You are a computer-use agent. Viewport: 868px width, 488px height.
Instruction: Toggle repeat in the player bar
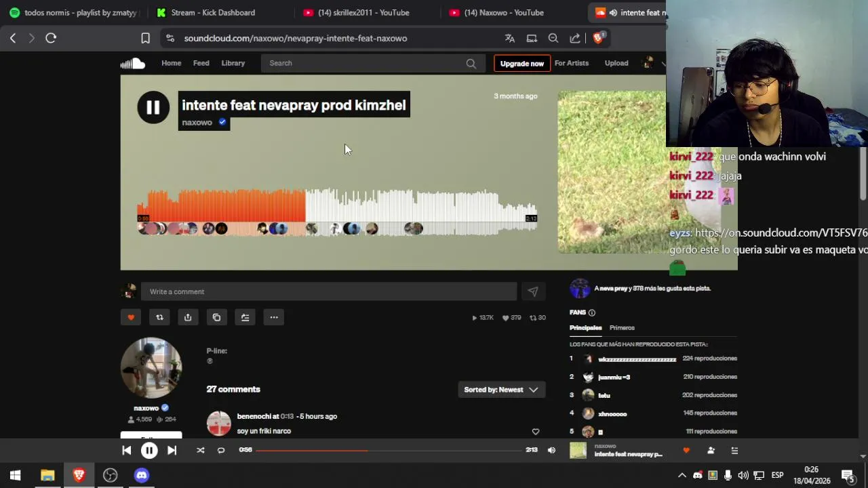point(221,450)
